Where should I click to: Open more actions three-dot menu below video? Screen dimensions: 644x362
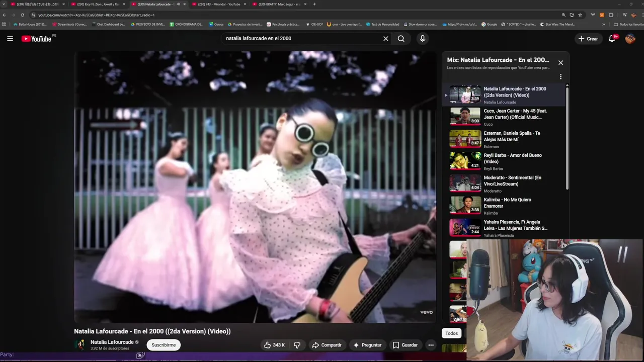click(x=431, y=345)
